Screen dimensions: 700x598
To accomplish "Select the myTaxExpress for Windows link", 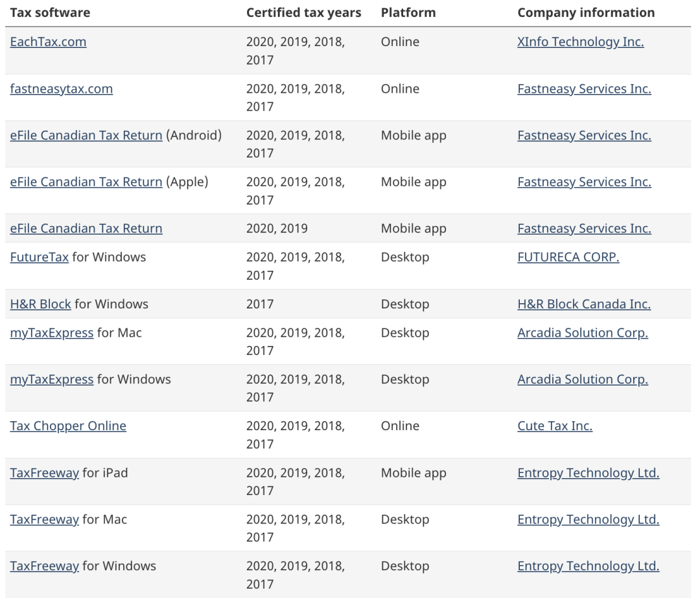I will point(51,379).
